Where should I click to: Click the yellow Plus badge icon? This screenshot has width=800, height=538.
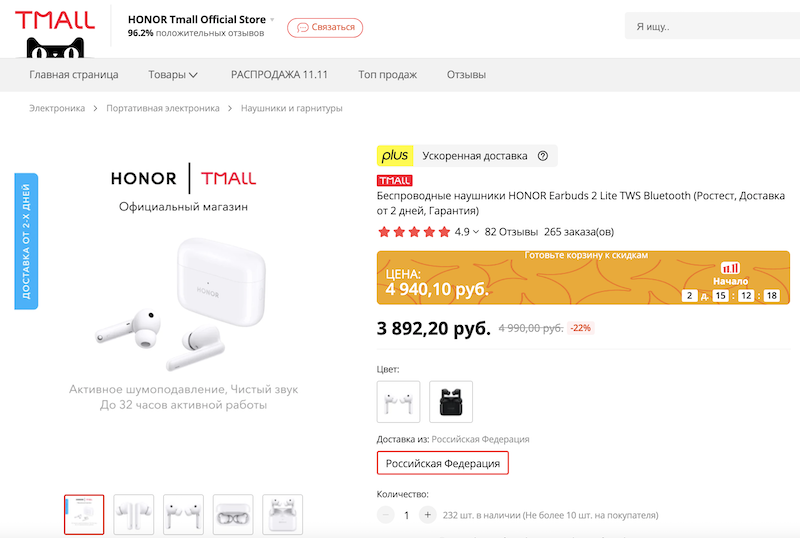pos(395,156)
